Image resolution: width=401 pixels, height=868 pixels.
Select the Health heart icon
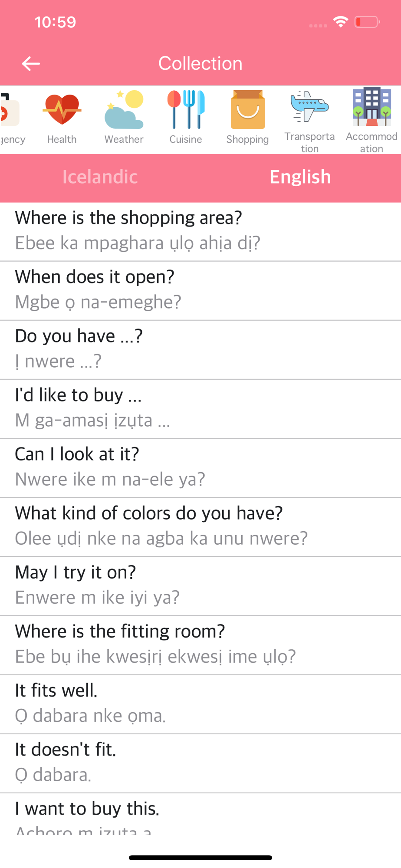[62, 110]
